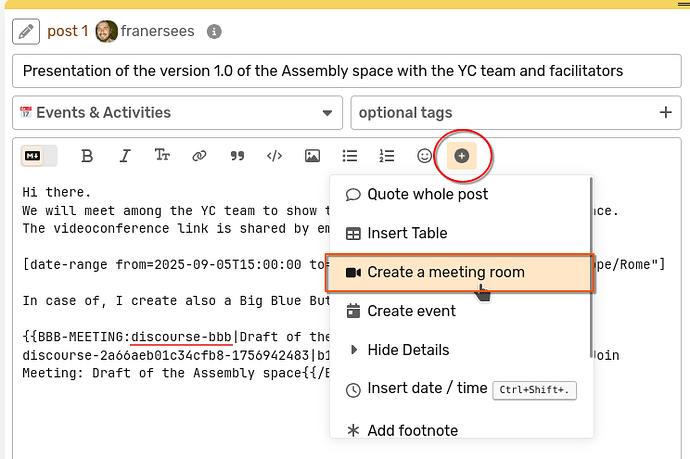This screenshot has width=690, height=459.
Task: Apply italic with the Italic icon
Action: [125, 156]
